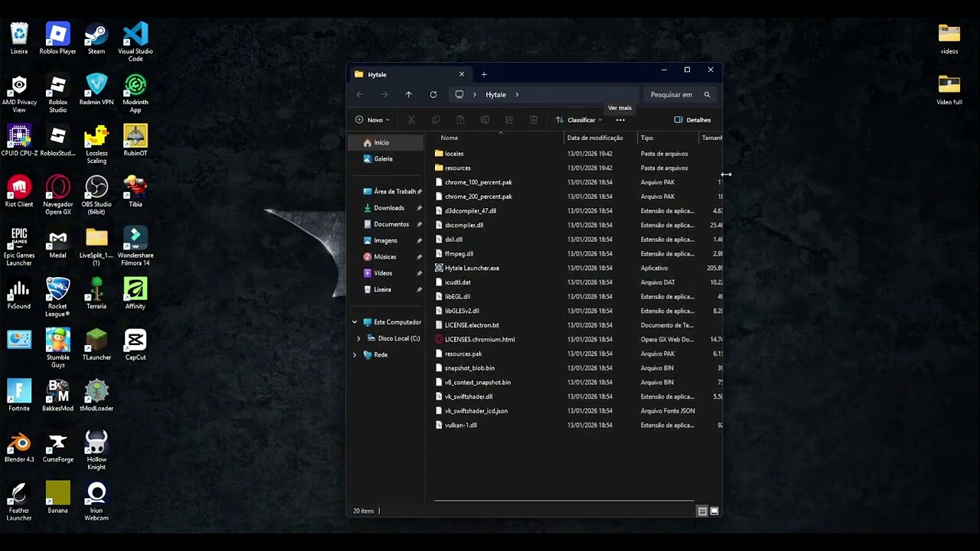Screen dimensions: 980x551
Task: Expand the Este Computador tree node
Action: [x=354, y=322]
